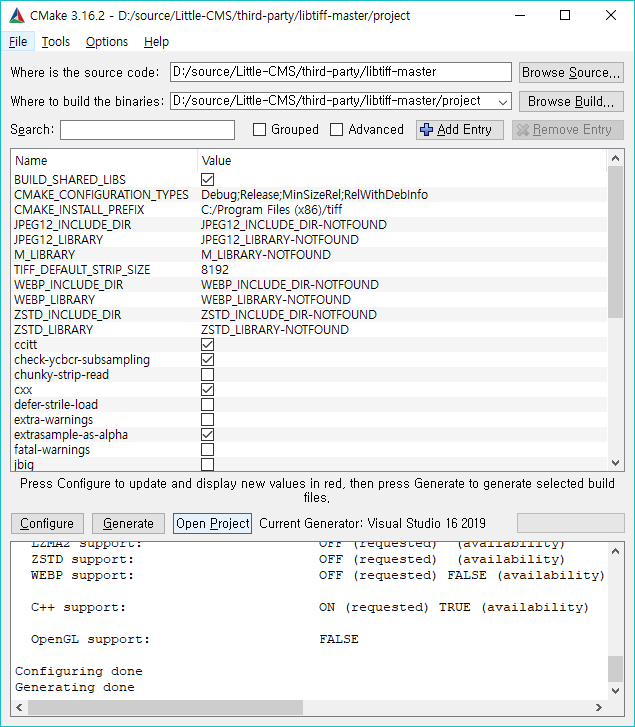Viewport: 635px width, 727px height.
Task: Uncheck the ccitt option
Action: pyautogui.click(x=208, y=344)
